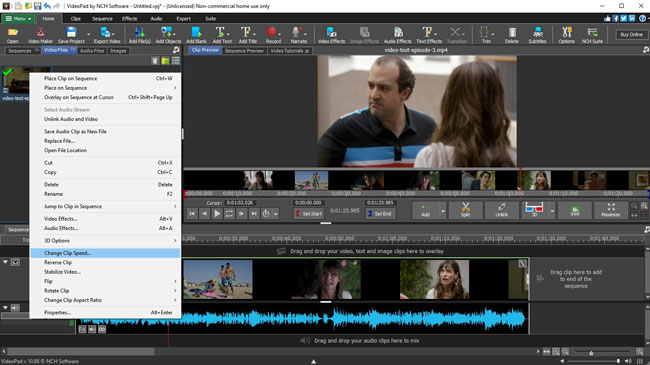This screenshot has width=650, height=365.
Task: Click the Add Title icon
Action: (247, 35)
